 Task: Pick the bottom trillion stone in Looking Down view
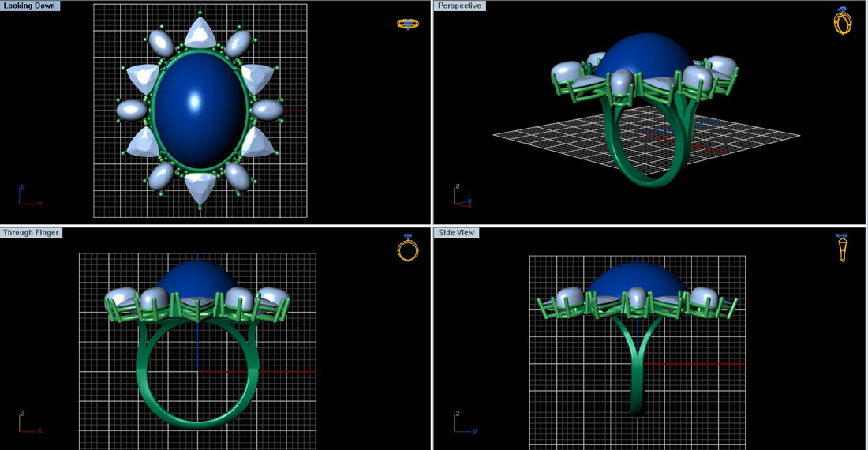click(200, 187)
